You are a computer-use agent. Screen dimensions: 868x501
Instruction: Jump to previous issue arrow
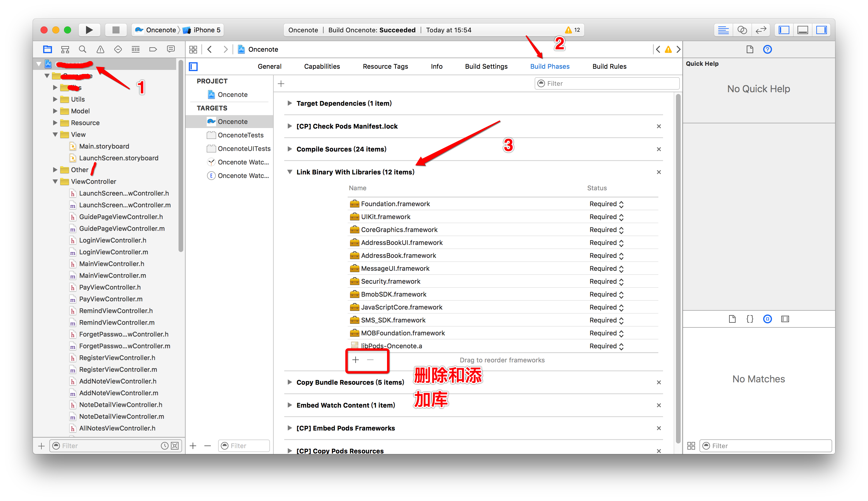coord(658,49)
